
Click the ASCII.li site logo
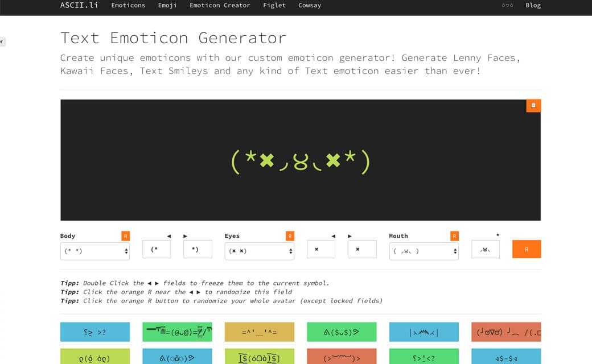[79, 6]
